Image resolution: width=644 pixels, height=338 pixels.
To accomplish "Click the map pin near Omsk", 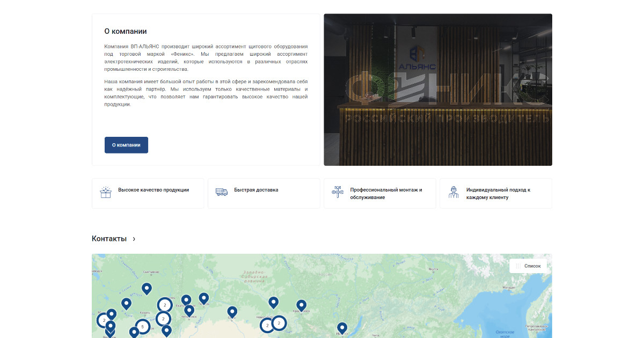I will [232, 312].
